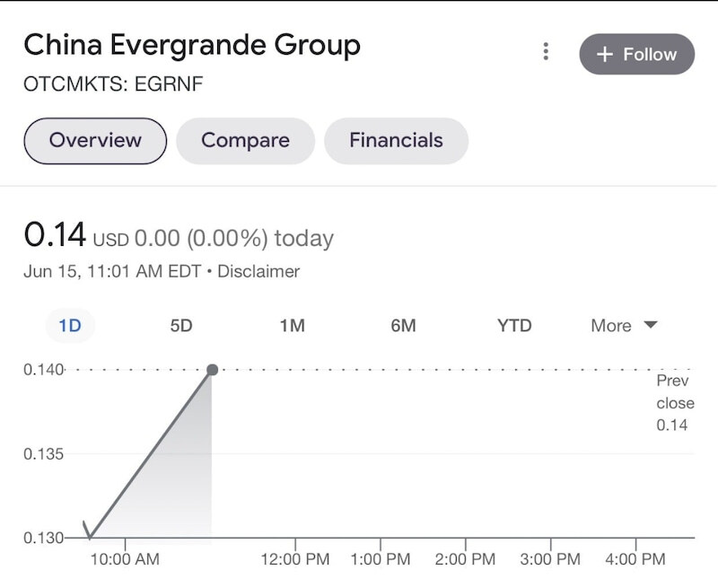
Task: Click the current price data point dot
Action: point(213,370)
